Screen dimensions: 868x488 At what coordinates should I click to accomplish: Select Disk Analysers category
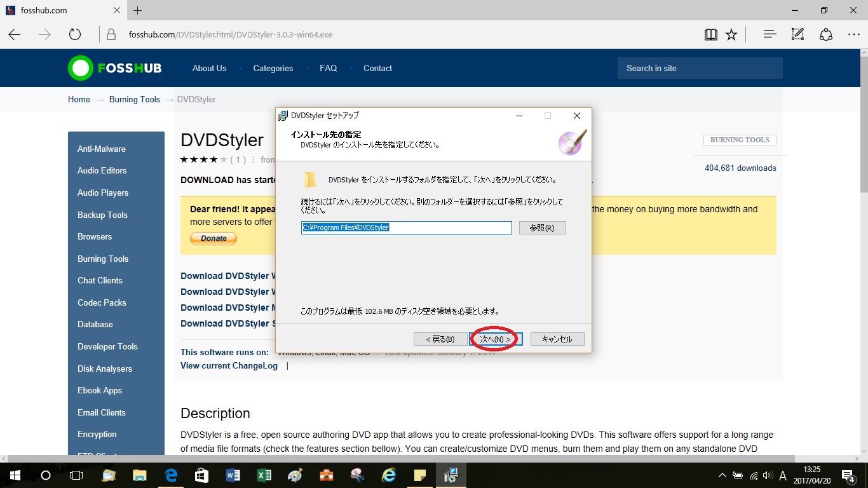click(105, 369)
